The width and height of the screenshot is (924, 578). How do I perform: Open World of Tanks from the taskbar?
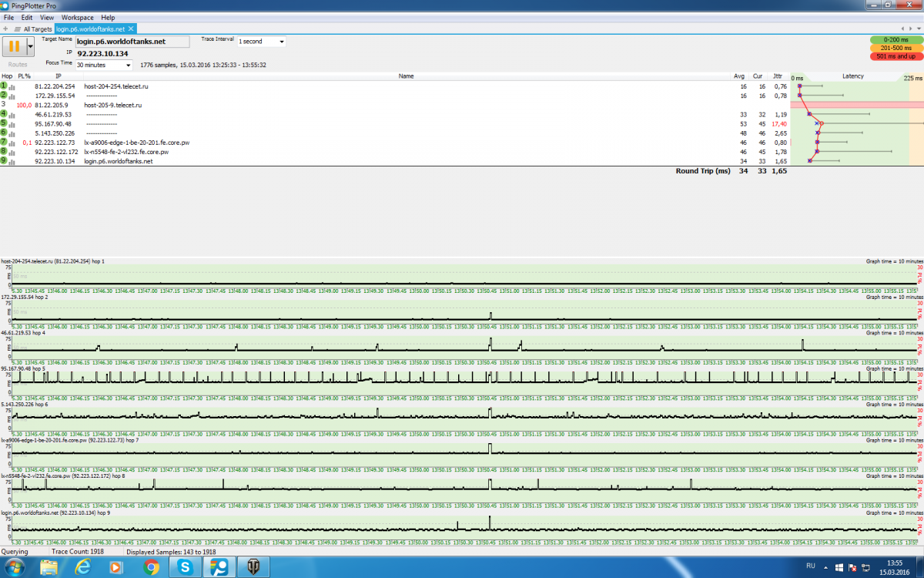coord(253,568)
